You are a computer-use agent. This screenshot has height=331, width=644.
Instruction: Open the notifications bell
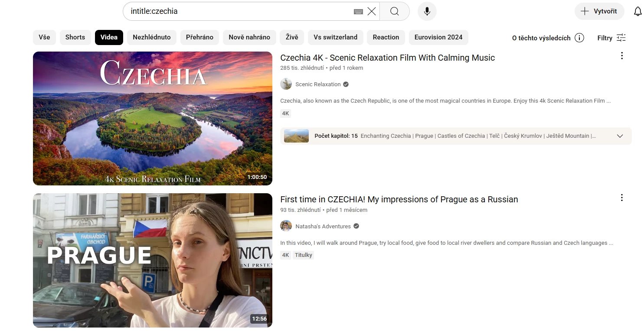637,12
